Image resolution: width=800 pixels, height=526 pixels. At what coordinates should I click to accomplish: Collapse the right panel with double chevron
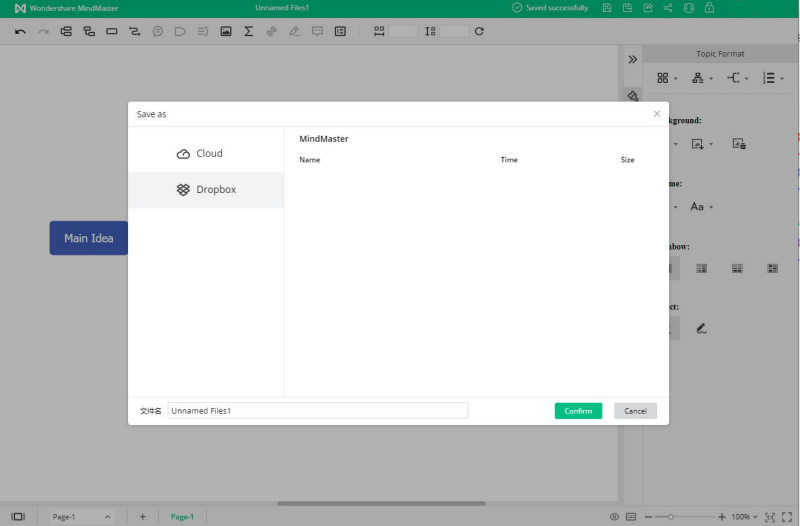632,60
